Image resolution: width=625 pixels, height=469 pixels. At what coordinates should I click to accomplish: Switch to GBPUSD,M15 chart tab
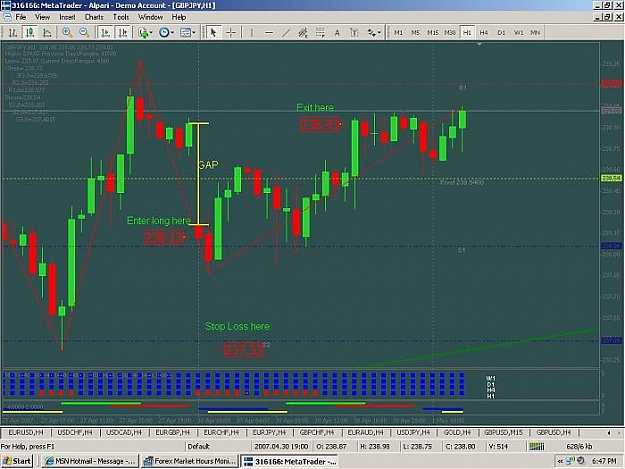(x=503, y=432)
